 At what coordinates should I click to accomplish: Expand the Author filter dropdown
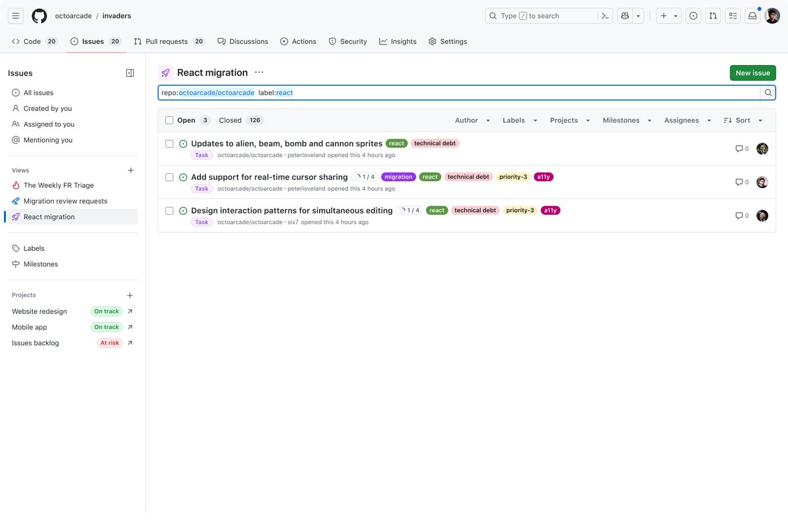point(473,120)
